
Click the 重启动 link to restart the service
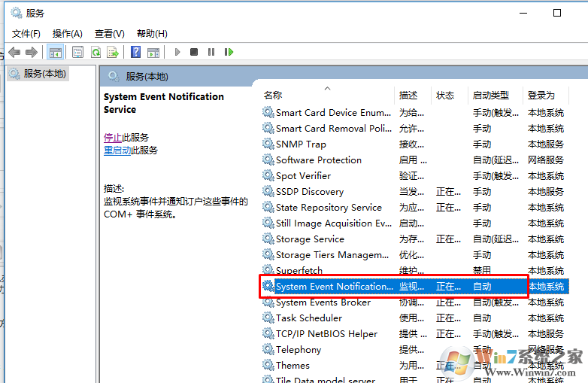pyautogui.click(x=117, y=150)
